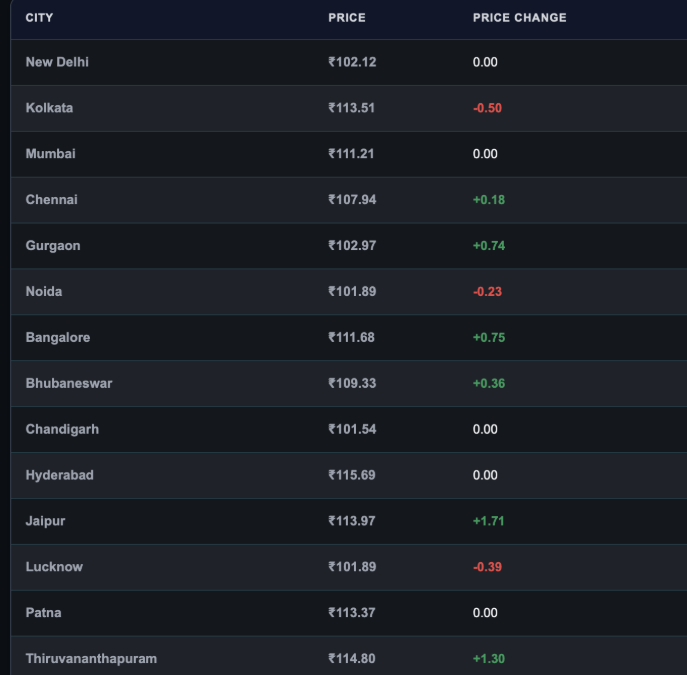Open the Thiruvananthapuram entry

tap(91, 659)
